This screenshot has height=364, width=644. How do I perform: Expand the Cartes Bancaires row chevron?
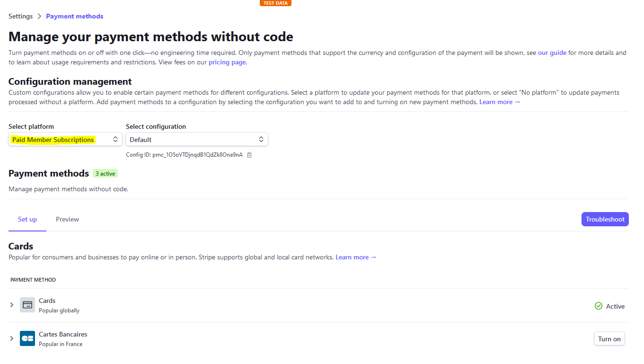(x=12, y=338)
